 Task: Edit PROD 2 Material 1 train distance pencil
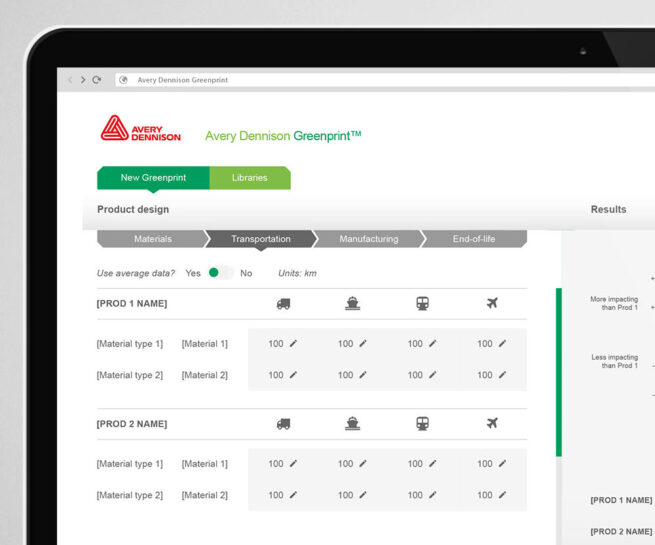433,463
